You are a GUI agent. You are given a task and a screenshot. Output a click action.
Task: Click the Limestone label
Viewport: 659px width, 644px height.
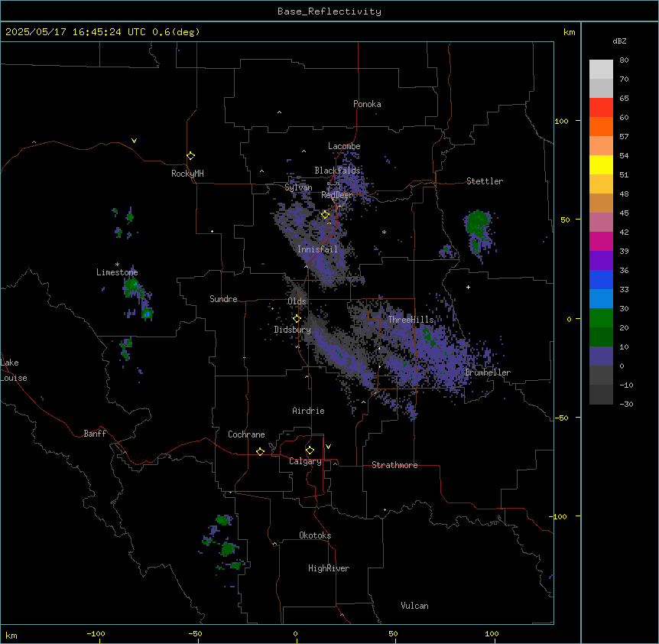click(x=117, y=272)
